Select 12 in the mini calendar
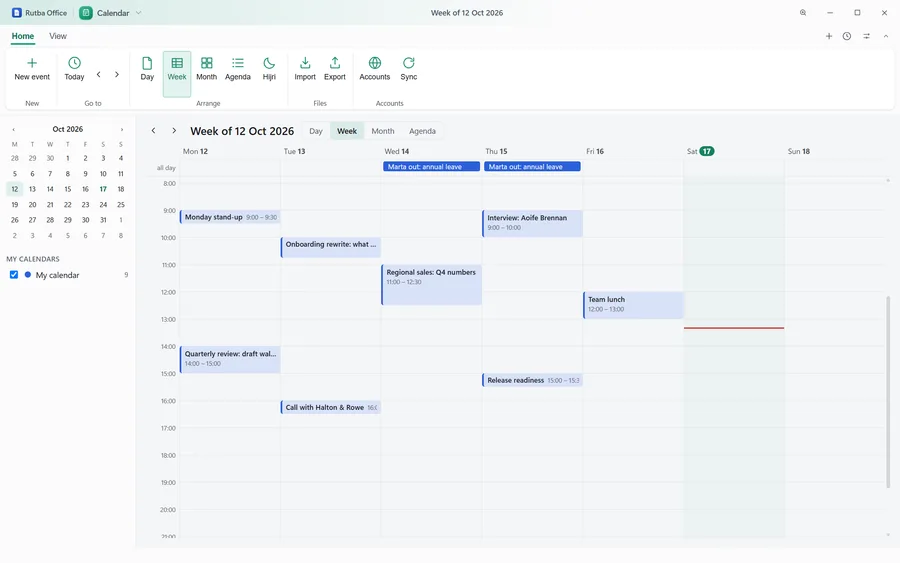Image resolution: width=900 pixels, height=563 pixels. pyautogui.click(x=15, y=189)
